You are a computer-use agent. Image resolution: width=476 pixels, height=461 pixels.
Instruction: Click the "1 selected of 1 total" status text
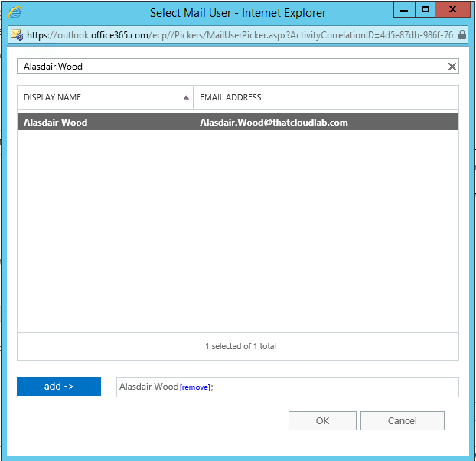click(x=240, y=347)
